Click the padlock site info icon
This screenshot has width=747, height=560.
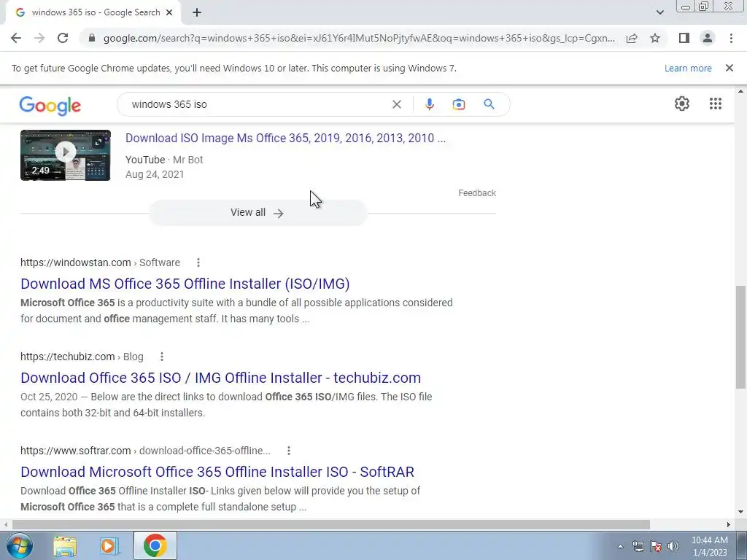pyautogui.click(x=92, y=38)
